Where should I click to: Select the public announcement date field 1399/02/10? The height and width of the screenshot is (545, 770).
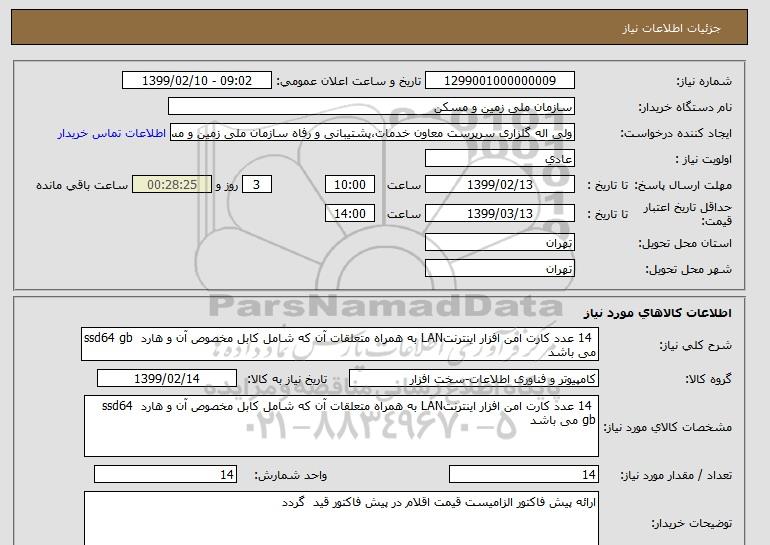196,81
